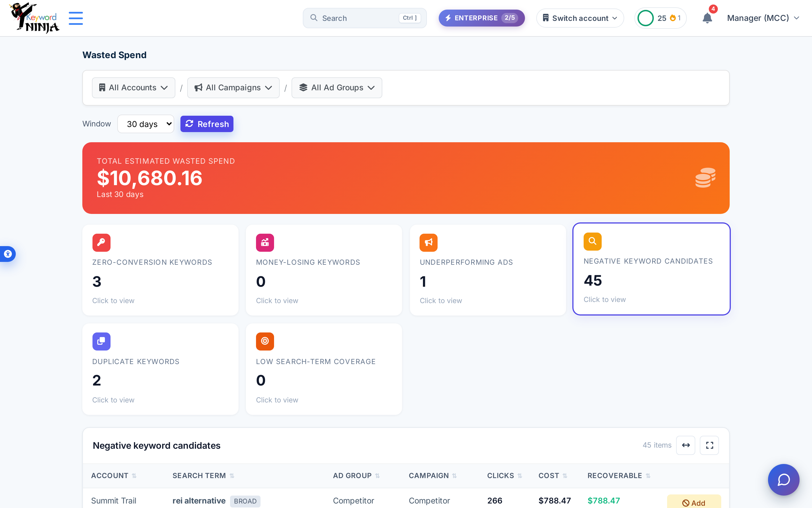Open the Duplicate Keywords card
Viewport: 812px width, 508px height.
[160, 369]
